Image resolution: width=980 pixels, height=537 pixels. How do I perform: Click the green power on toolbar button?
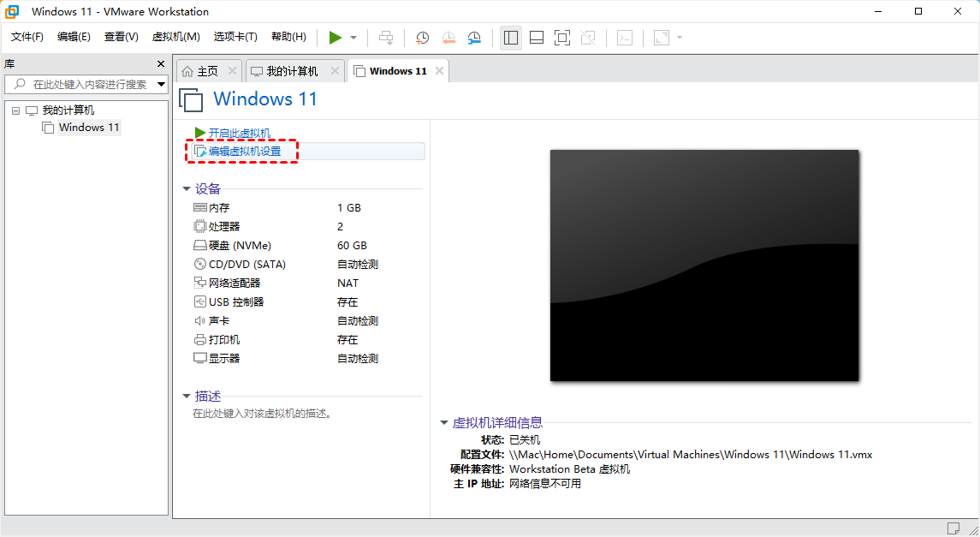pyautogui.click(x=336, y=38)
